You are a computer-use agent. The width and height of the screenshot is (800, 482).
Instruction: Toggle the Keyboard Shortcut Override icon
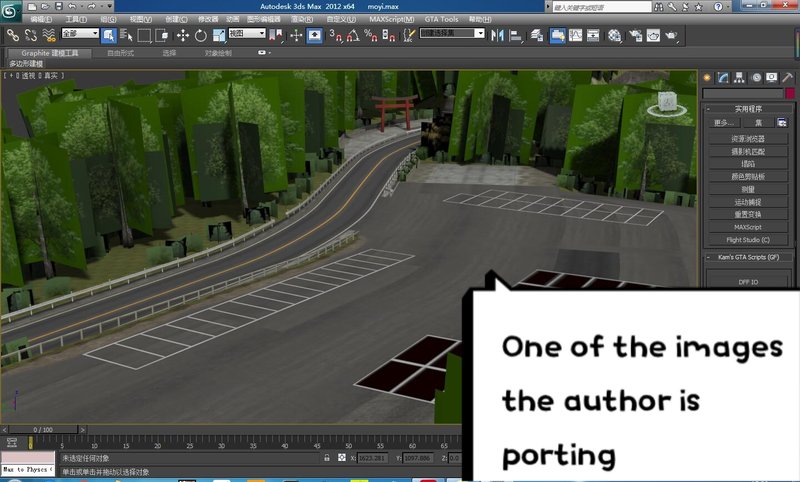314,35
